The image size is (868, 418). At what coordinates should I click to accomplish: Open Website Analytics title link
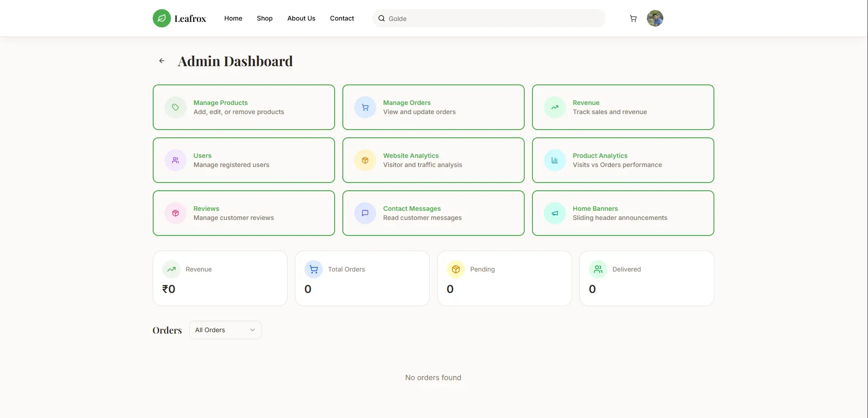(411, 156)
